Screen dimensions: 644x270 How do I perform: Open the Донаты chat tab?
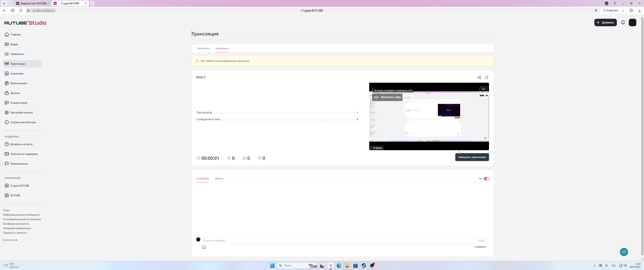tap(219, 178)
